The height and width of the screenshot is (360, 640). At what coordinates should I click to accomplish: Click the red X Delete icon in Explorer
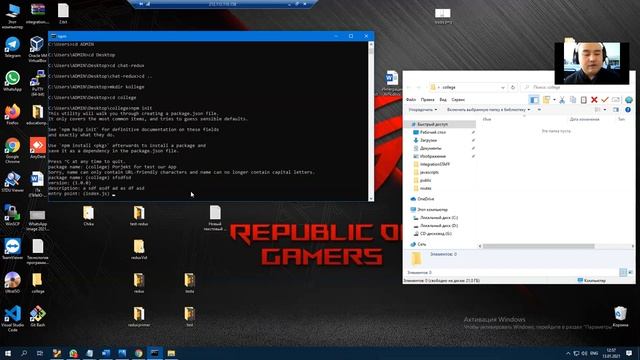point(594,100)
